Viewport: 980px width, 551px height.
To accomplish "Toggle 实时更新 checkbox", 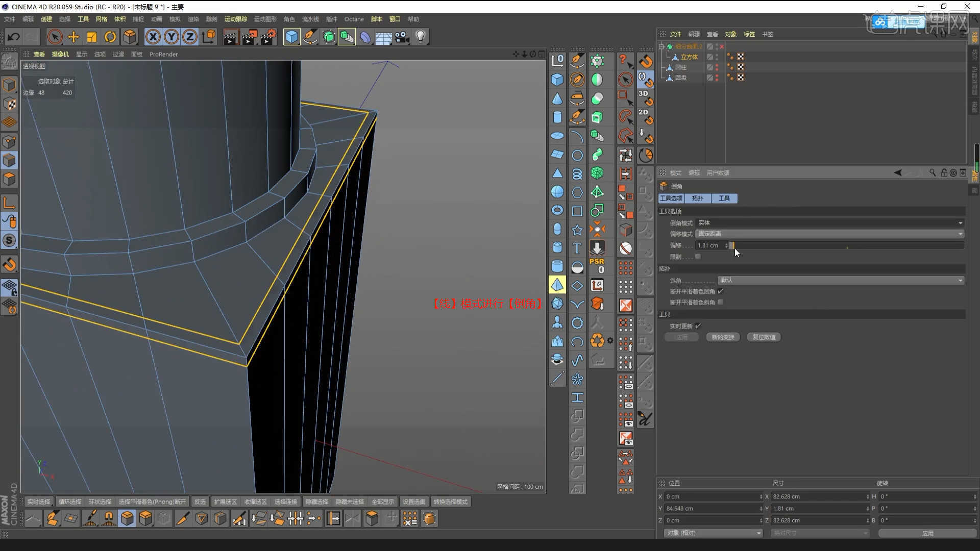I will point(698,326).
